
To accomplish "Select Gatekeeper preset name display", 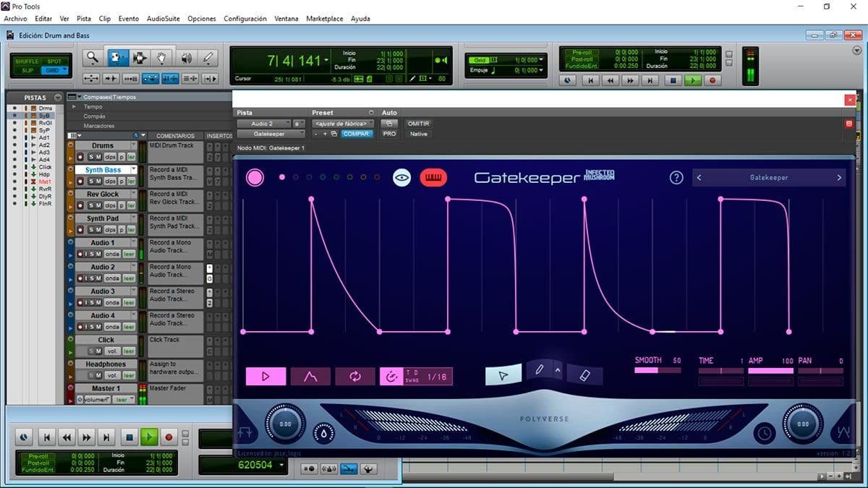I will click(768, 177).
